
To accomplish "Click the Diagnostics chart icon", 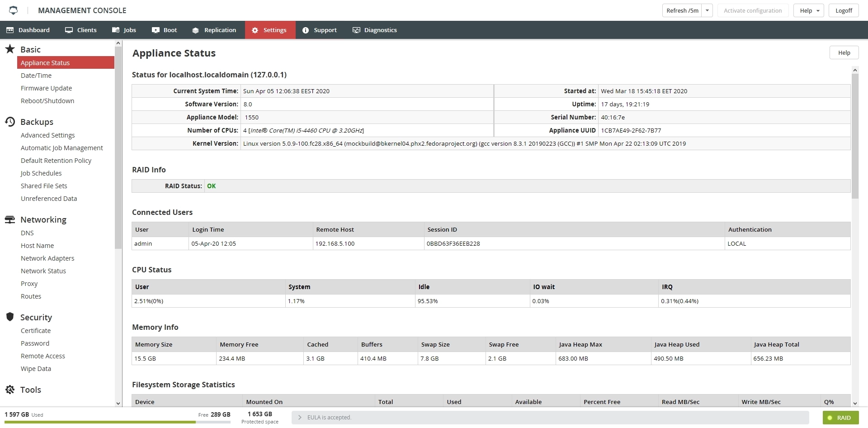I will 356,30.
